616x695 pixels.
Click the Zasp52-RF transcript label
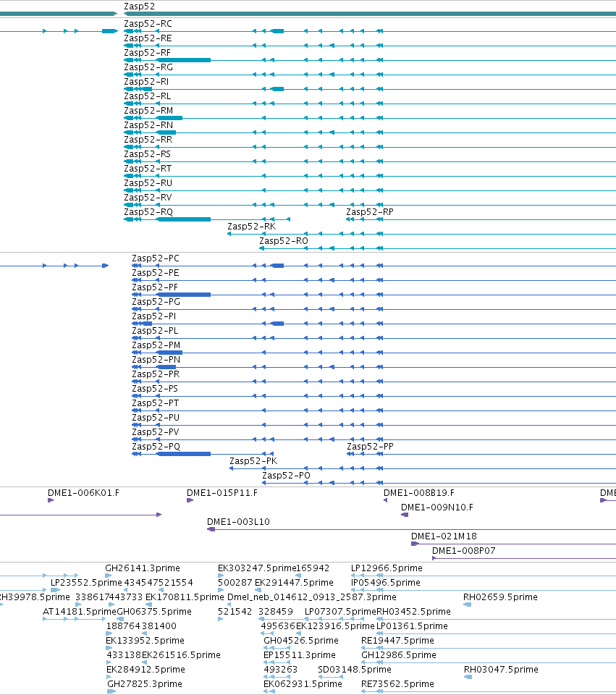tap(147, 53)
